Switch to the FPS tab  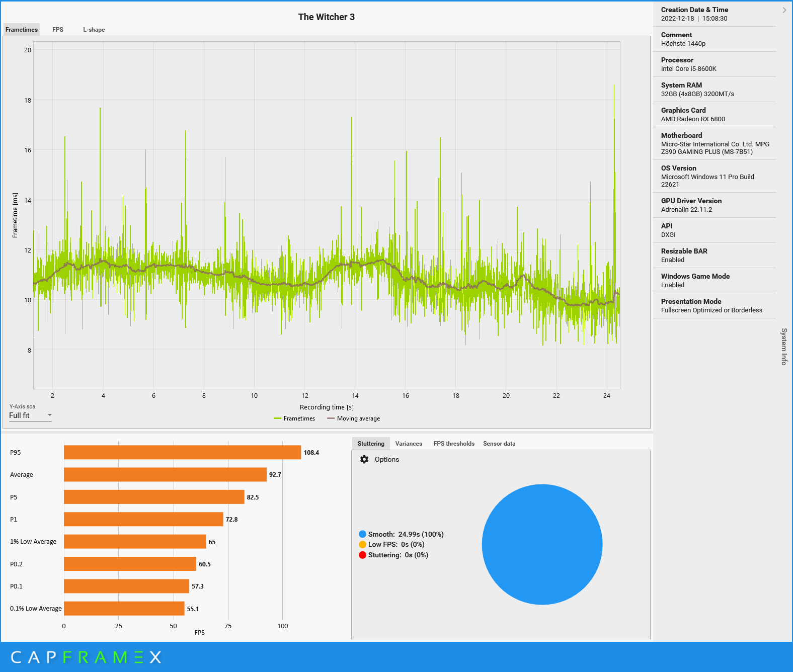pyautogui.click(x=58, y=30)
